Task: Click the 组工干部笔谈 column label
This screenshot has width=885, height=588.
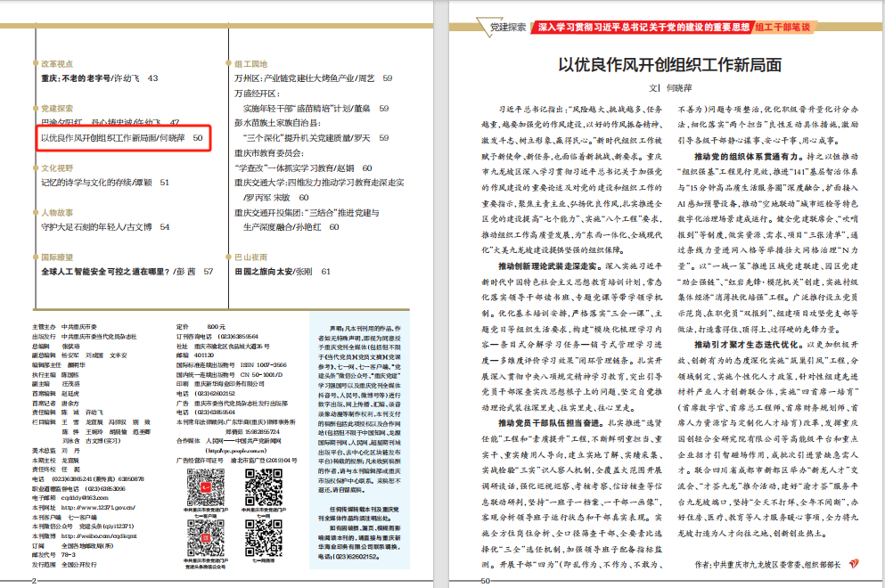Action: coord(783,28)
